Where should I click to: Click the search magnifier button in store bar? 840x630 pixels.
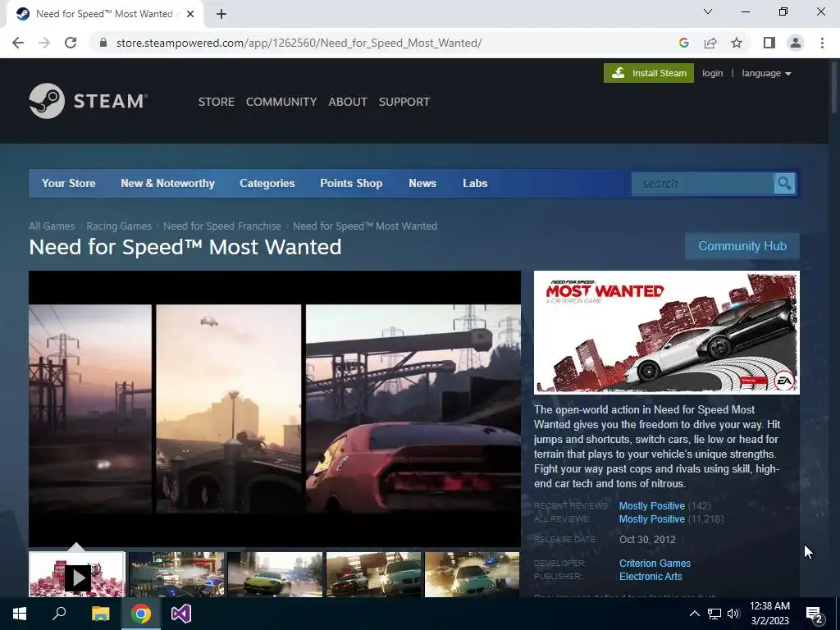click(784, 184)
